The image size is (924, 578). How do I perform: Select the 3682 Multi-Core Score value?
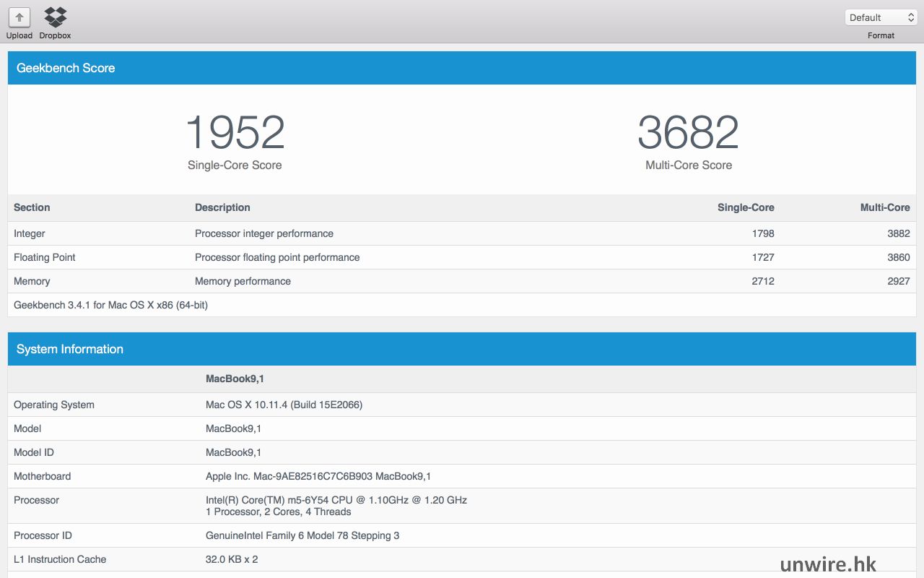(688, 133)
